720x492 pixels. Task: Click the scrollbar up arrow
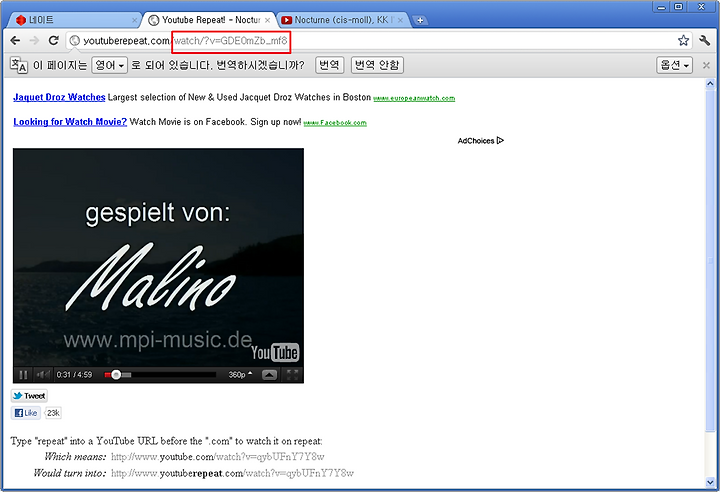coord(710,84)
